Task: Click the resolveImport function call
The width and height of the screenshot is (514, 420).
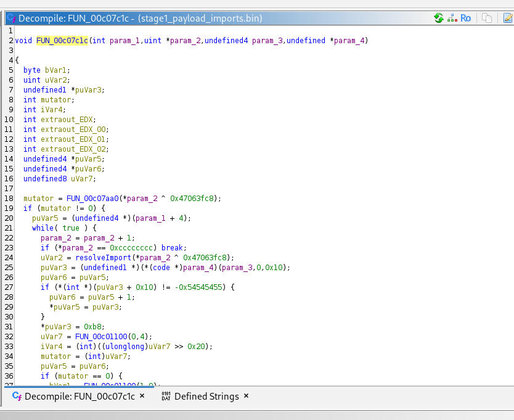Action: coord(104,258)
